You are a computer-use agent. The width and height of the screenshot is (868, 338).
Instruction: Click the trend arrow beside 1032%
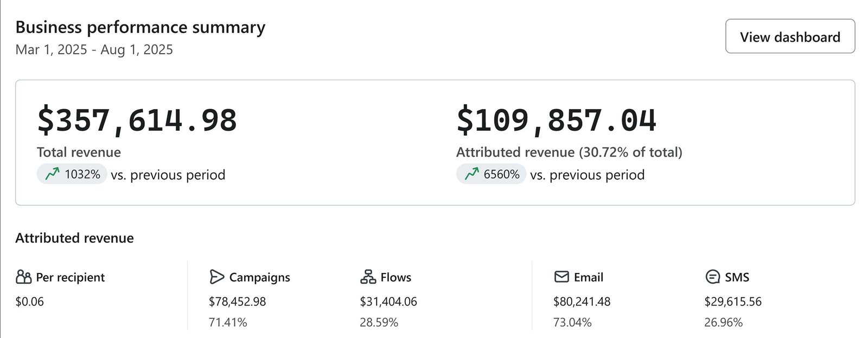52,174
